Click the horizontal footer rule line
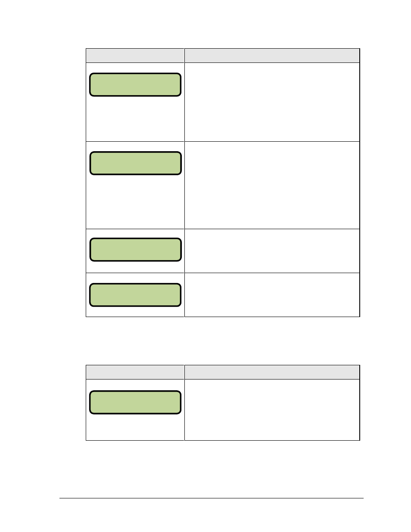The width and height of the screenshot is (411, 532). [212, 498]
